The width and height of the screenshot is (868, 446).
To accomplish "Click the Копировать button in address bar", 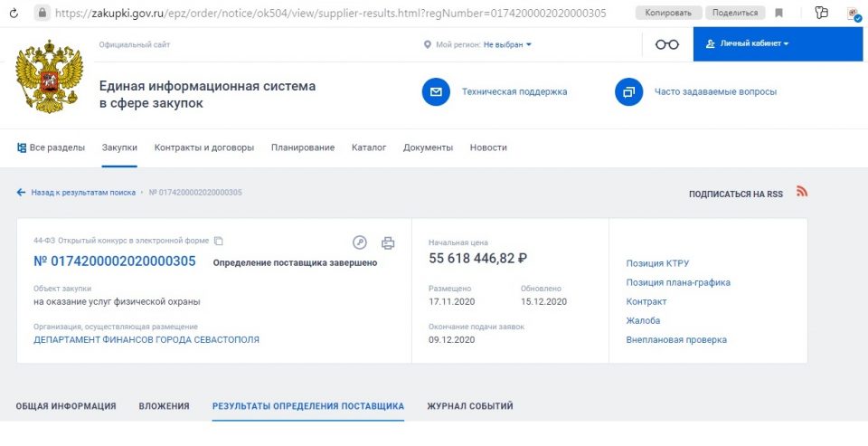I will (x=668, y=13).
